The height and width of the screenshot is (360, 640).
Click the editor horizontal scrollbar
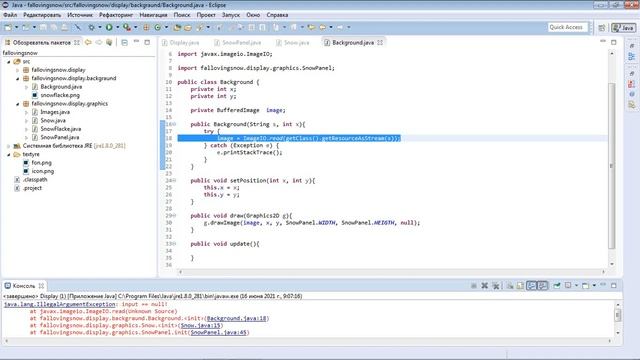(392, 271)
